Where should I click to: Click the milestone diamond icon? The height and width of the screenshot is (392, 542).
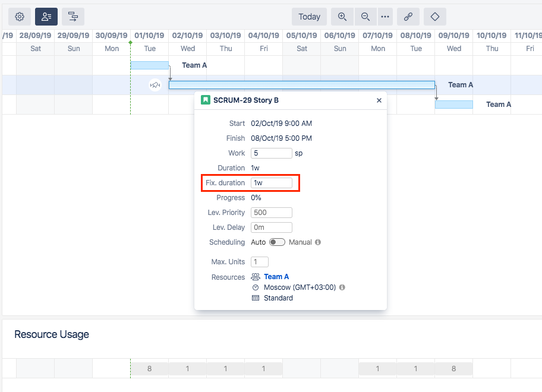(x=435, y=17)
